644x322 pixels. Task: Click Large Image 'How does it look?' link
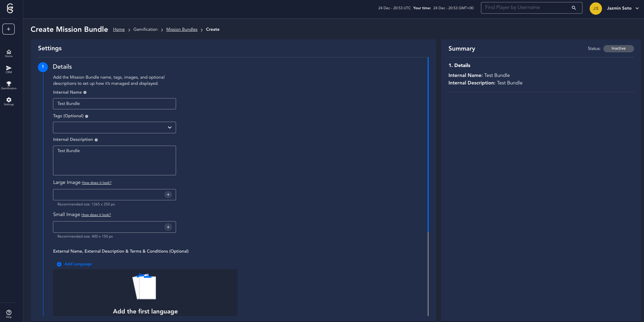pyautogui.click(x=96, y=183)
